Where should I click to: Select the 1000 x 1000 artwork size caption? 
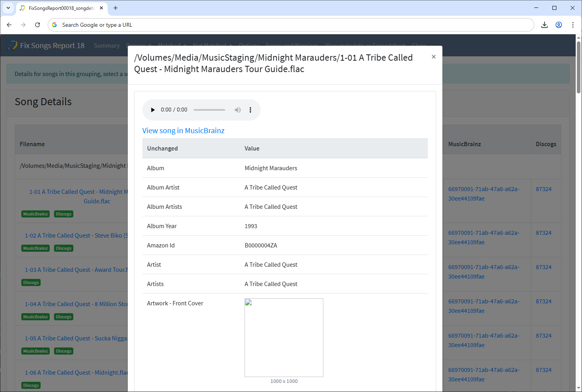(284, 381)
